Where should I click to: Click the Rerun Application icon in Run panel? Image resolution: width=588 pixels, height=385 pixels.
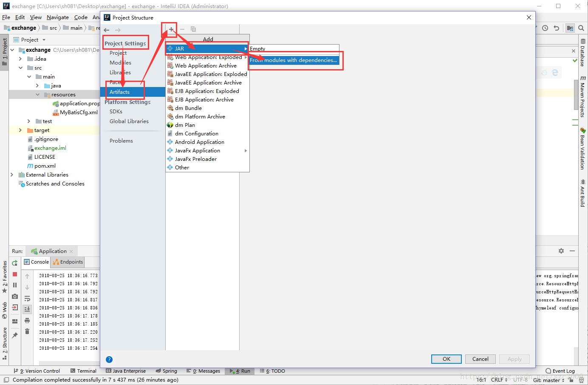[15, 263]
